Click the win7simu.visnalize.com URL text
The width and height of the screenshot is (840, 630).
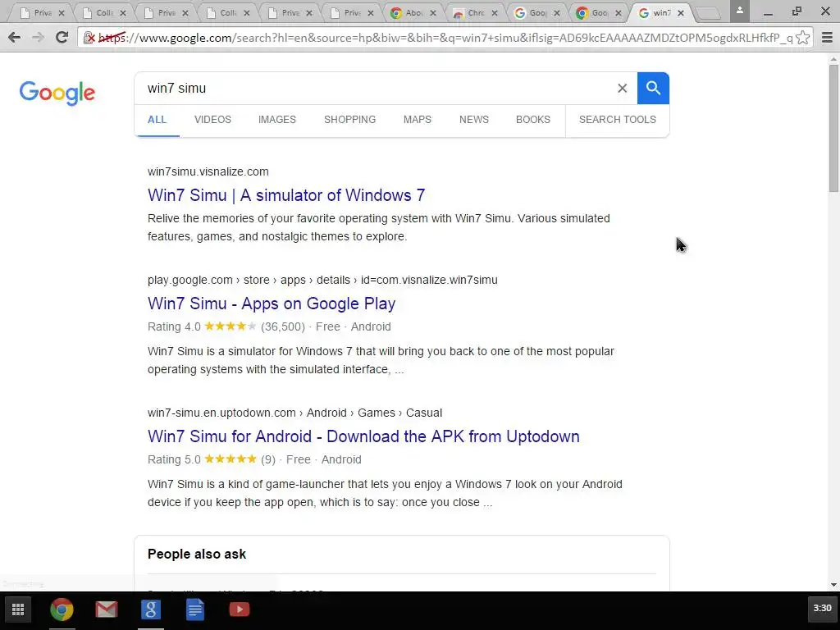click(208, 171)
